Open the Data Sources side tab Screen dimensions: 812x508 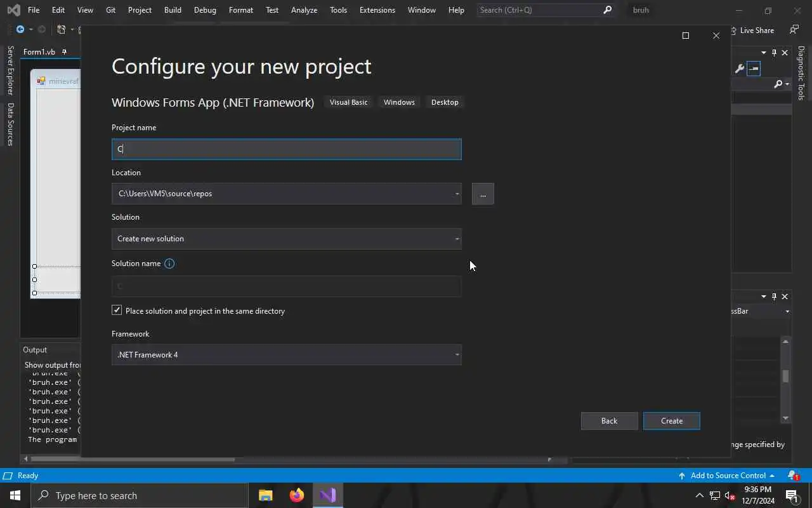click(x=10, y=124)
